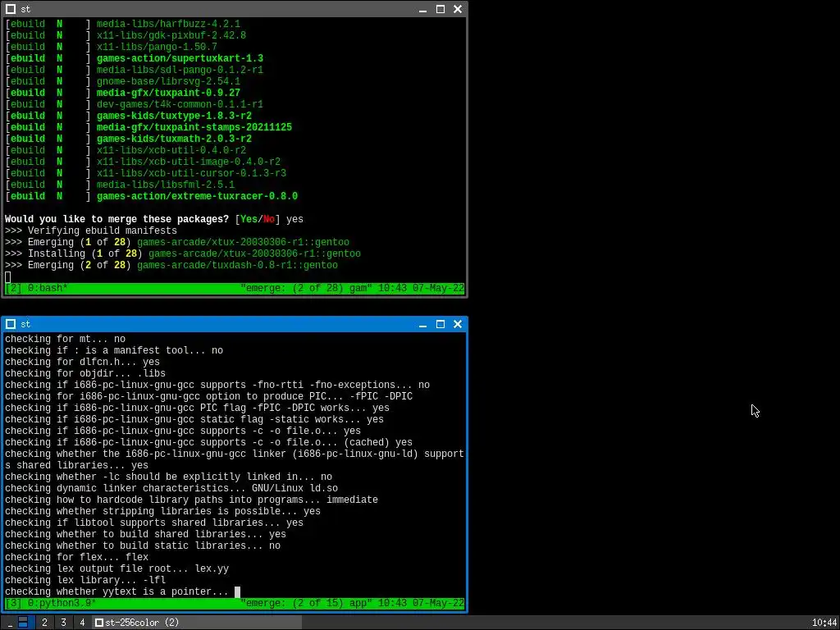Click 'emerge: (2 of 15) app' tmux title

(x=306, y=603)
